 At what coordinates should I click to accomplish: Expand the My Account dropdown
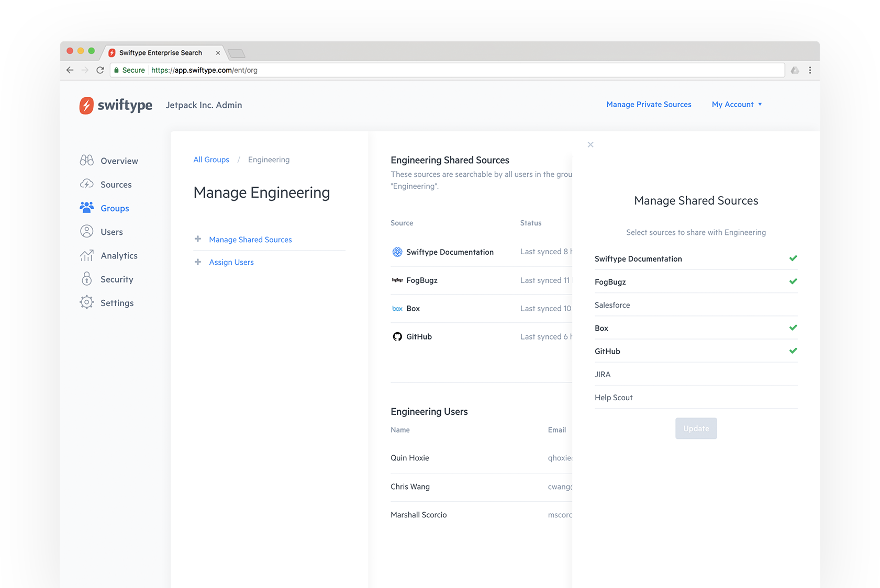(x=737, y=105)
